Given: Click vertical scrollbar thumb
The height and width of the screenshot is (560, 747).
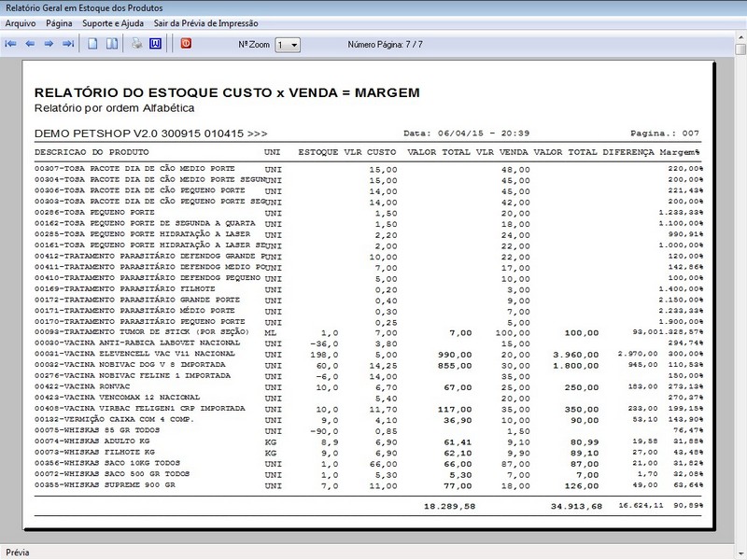Looking at the screenshot, I should point(740,49).
